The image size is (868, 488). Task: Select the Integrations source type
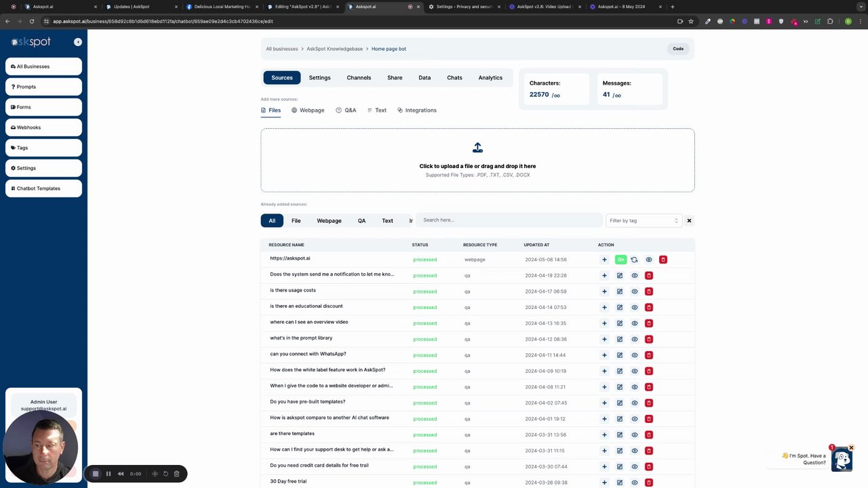(x=417, y=110)
